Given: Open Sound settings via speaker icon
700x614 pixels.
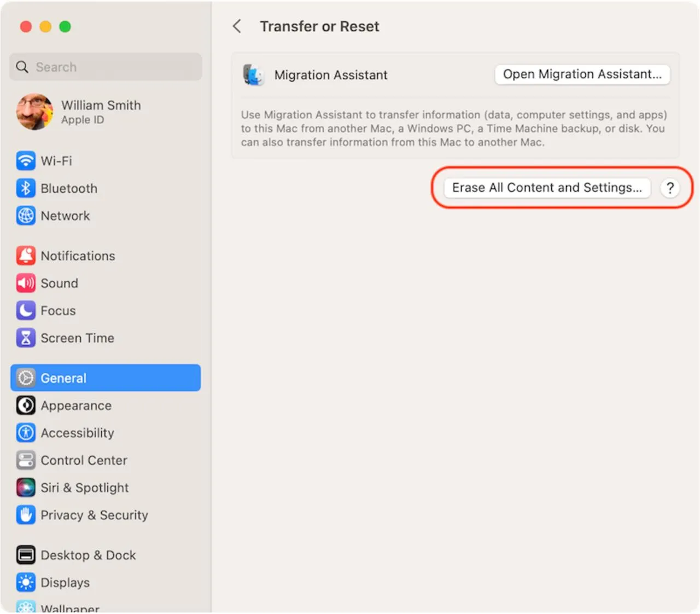Looking at the screenshot, I should point(26,283).
